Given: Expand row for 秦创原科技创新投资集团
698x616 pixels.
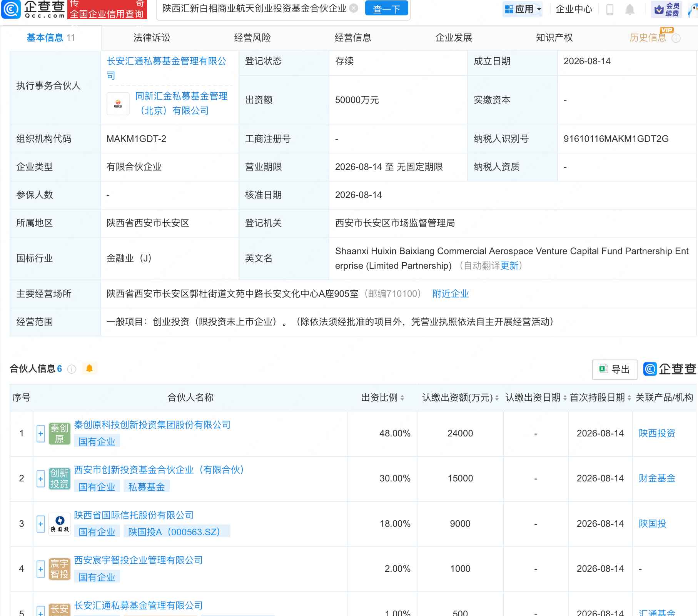Looking at the screenshot, I should coord(41,434).
